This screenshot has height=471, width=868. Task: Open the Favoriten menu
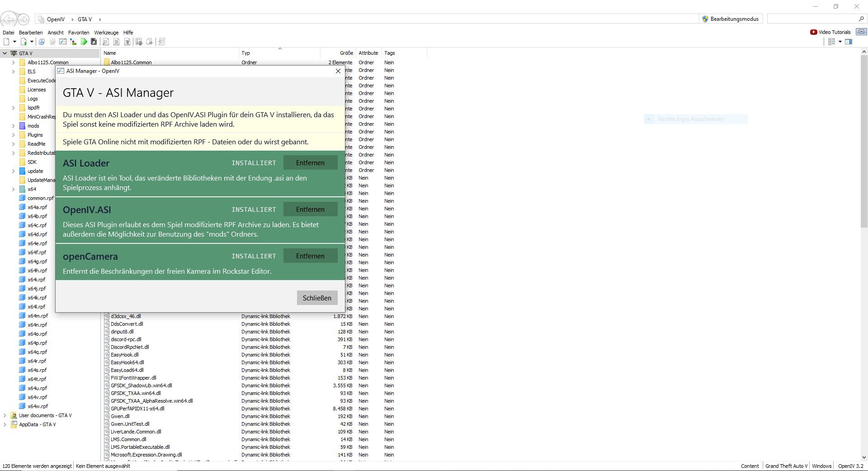pos(79,33)
